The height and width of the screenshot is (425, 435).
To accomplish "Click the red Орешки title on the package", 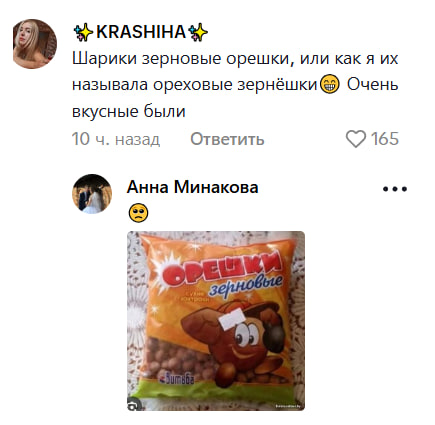I will coord(223,269).
